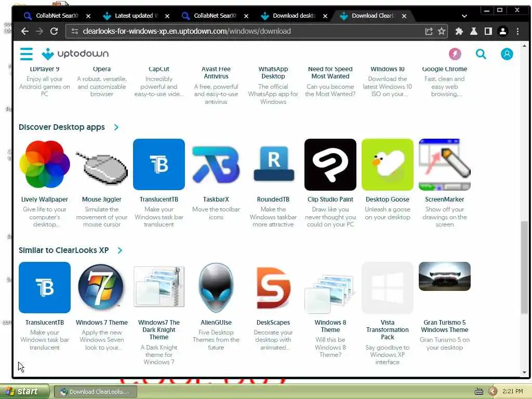Image resolution: width=532 pixels, height=399 pixels.
Task: Click the page vertical scrollbar thumb
Action: click(x=525, y=268)
